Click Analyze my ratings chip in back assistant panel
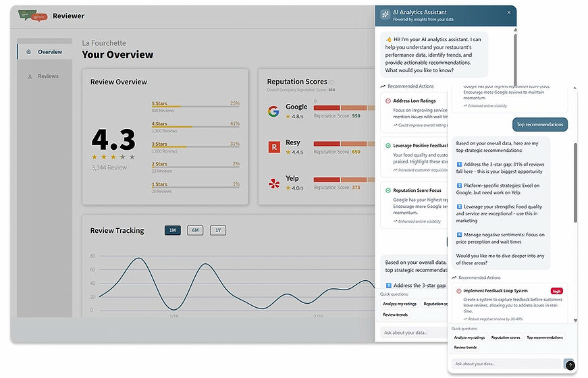Viewport: 588px width, 378px height. [400, 304]
